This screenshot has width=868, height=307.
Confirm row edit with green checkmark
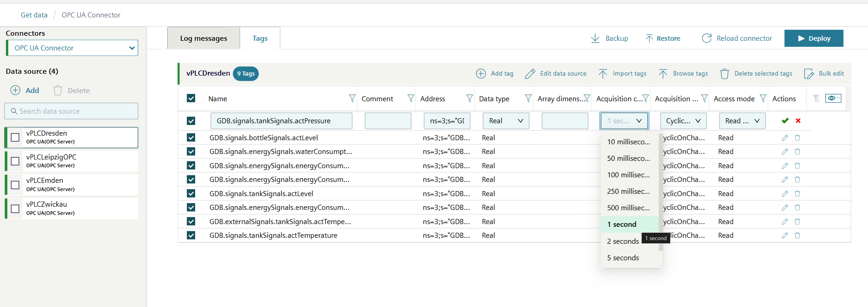785,121
